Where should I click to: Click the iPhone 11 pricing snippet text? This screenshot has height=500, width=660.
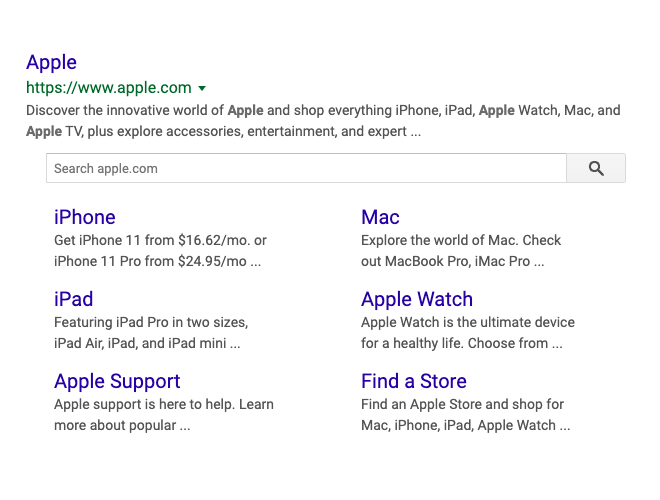tap(160, 251)
